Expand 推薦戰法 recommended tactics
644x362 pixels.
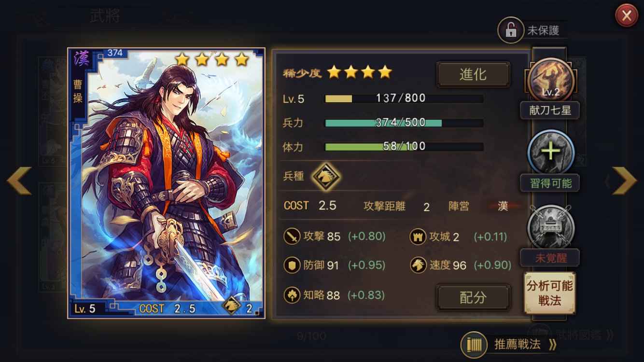pyautogui.click(x=509, y=344)
